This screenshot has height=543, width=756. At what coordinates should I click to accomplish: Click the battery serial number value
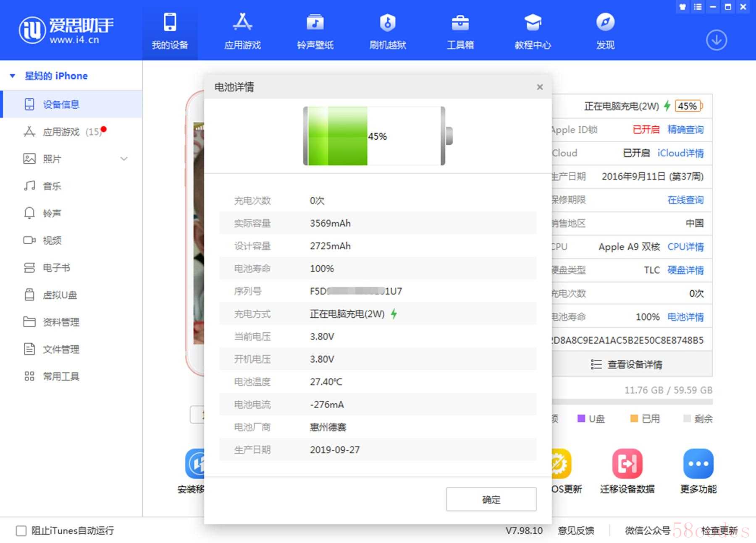click(356, 291)
